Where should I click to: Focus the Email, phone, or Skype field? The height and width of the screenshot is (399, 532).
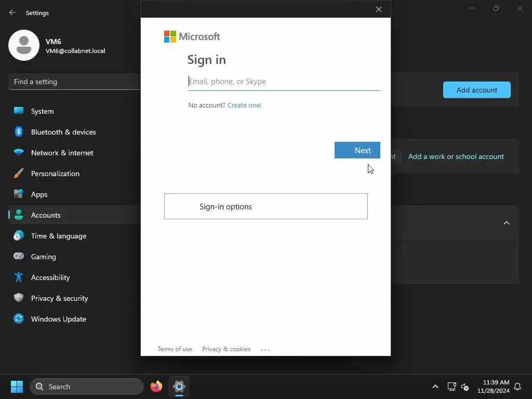(x=284, y=82)
